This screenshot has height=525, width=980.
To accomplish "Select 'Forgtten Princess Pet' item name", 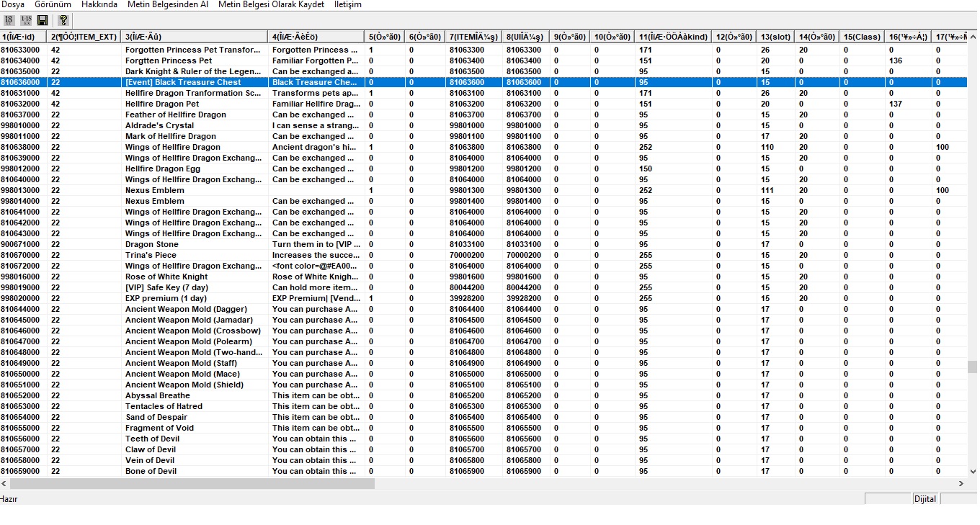I will [x=169, y=60].
